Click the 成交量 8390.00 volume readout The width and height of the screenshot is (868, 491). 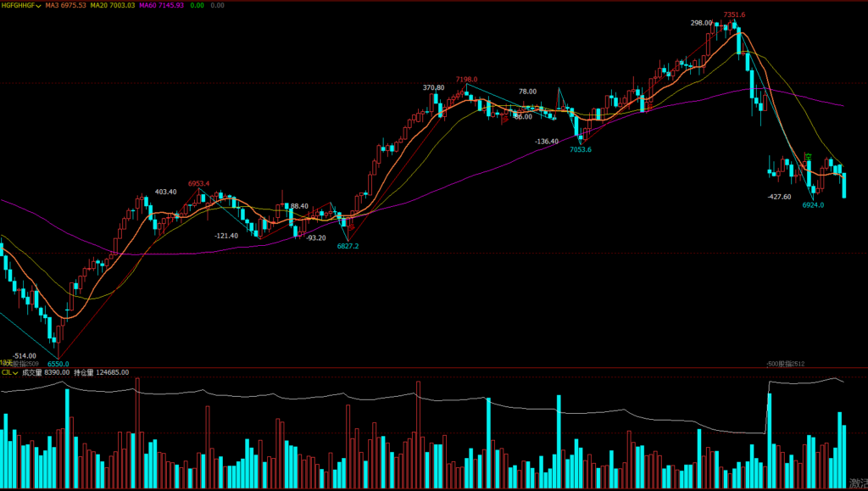coord(46,372)
